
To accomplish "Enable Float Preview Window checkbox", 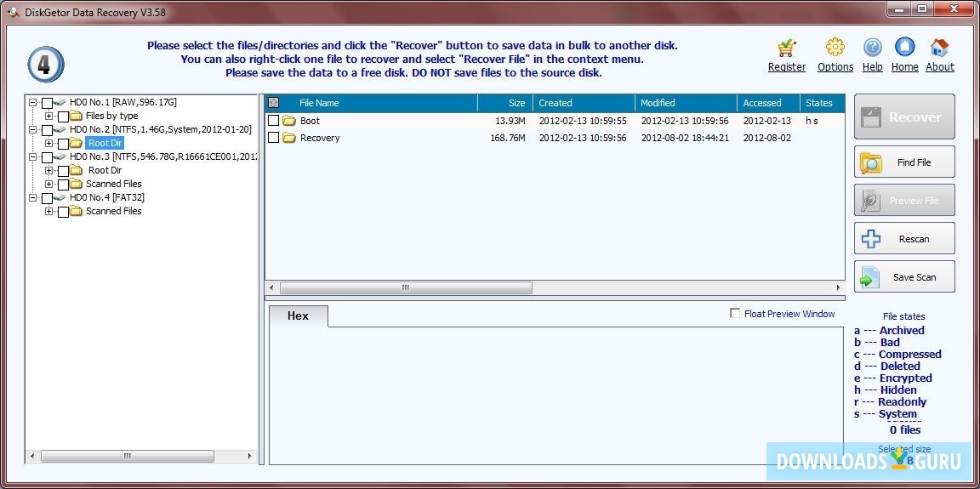I will pyautogui.click(x=735, y=314).
